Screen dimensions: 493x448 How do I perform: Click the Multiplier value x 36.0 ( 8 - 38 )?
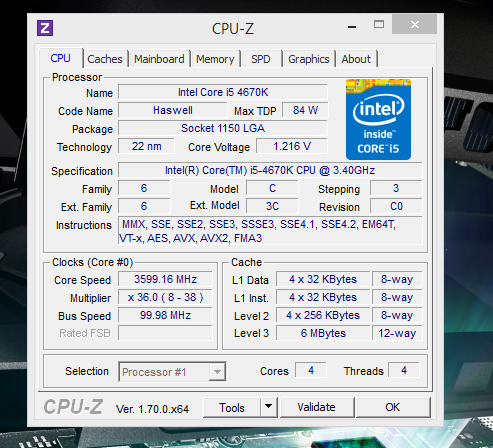[x=165, y=297]
